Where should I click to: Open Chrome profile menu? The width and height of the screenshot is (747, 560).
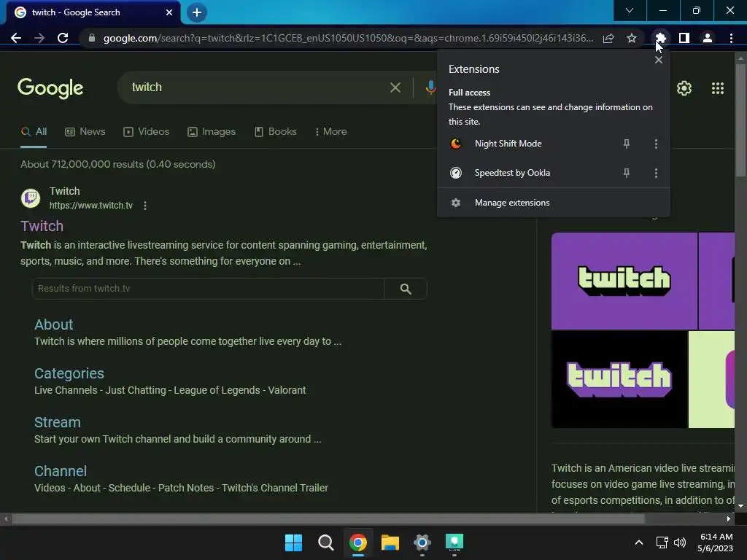(708, 38)
